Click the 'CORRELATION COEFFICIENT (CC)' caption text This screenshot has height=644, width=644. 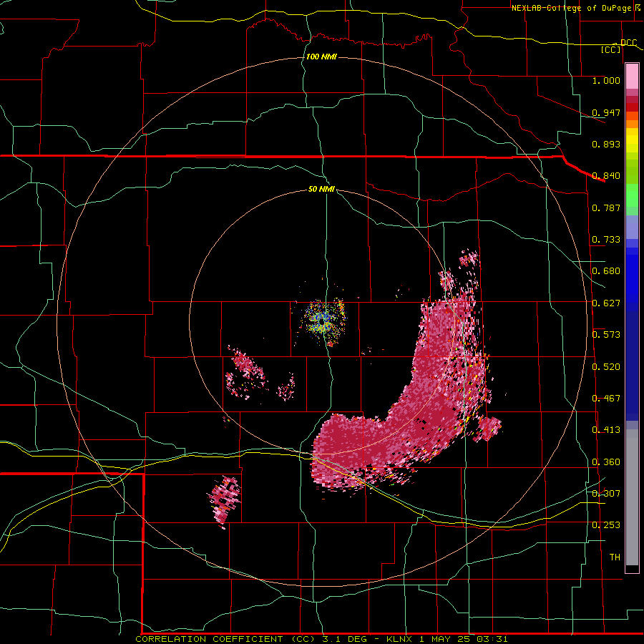(225, 639)
